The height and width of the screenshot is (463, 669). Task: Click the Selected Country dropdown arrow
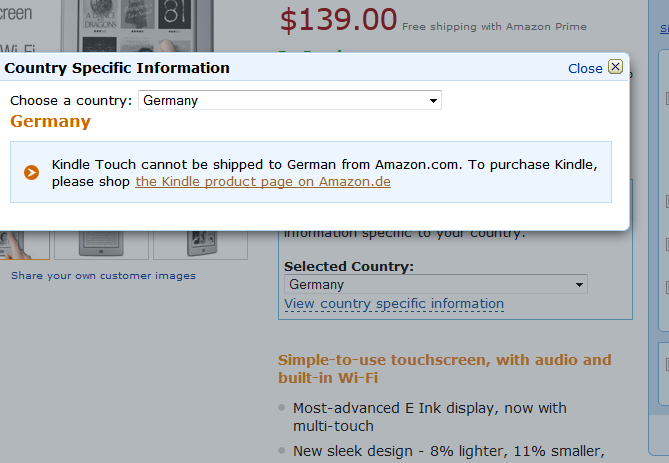pos(579,285)
